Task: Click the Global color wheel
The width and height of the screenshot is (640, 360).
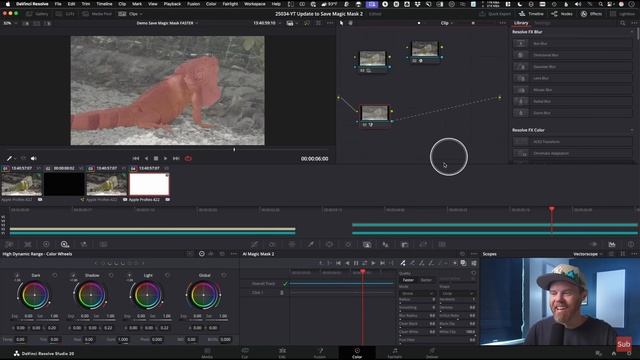Action: 203,295
